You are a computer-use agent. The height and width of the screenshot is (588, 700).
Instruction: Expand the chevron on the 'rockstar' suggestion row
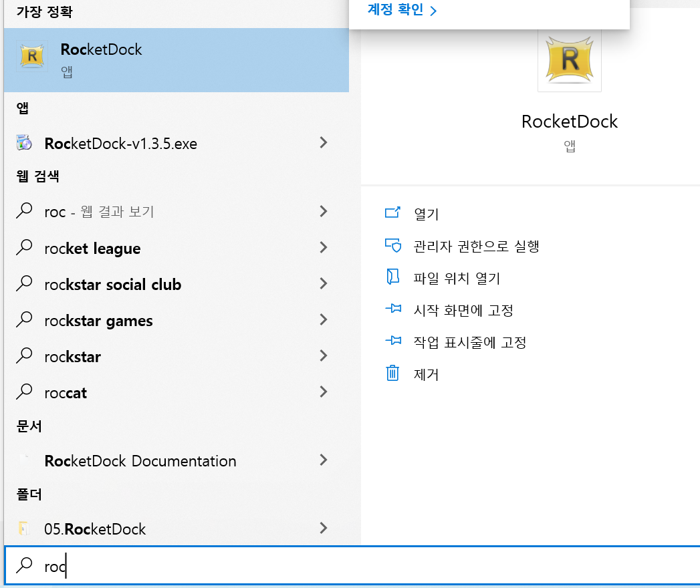[x=324, y=355]
